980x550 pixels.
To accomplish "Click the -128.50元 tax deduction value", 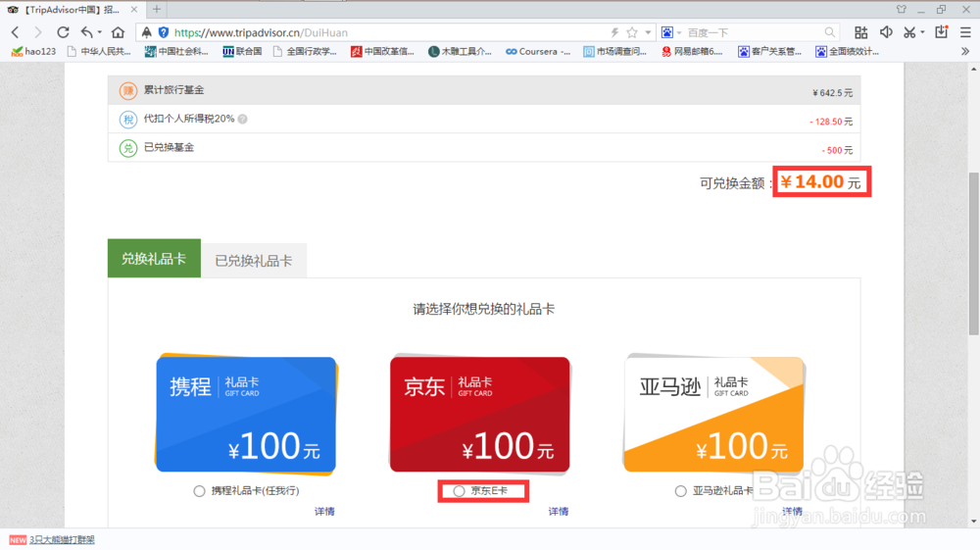I will (831, 122).
